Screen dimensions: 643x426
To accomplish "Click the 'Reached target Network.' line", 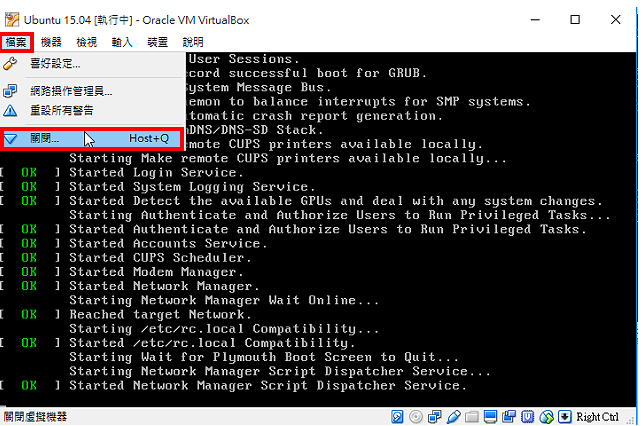I will tap(160, 314).
